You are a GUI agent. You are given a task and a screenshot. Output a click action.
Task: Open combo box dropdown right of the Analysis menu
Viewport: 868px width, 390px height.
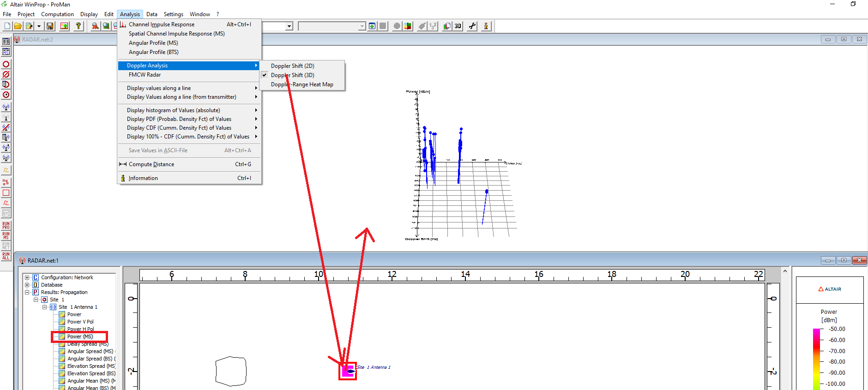pos(289,26)
